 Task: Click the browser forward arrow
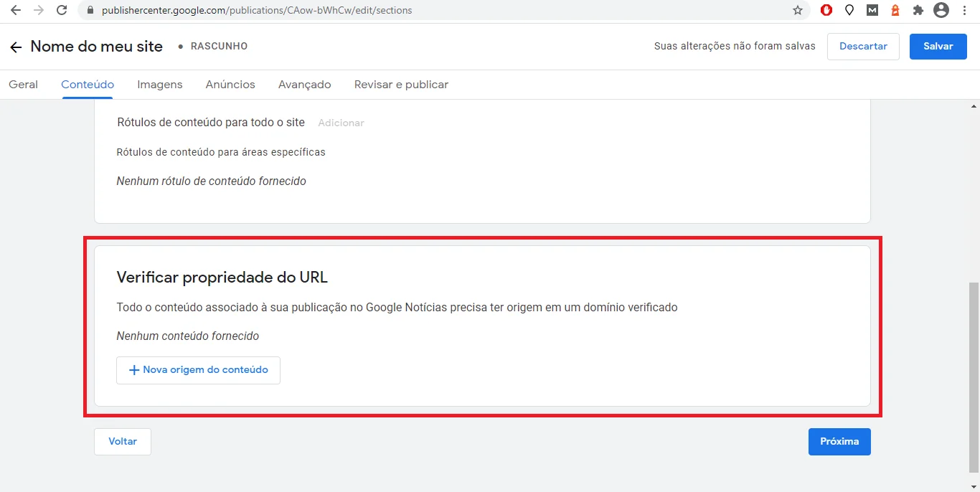coord(39,11)
